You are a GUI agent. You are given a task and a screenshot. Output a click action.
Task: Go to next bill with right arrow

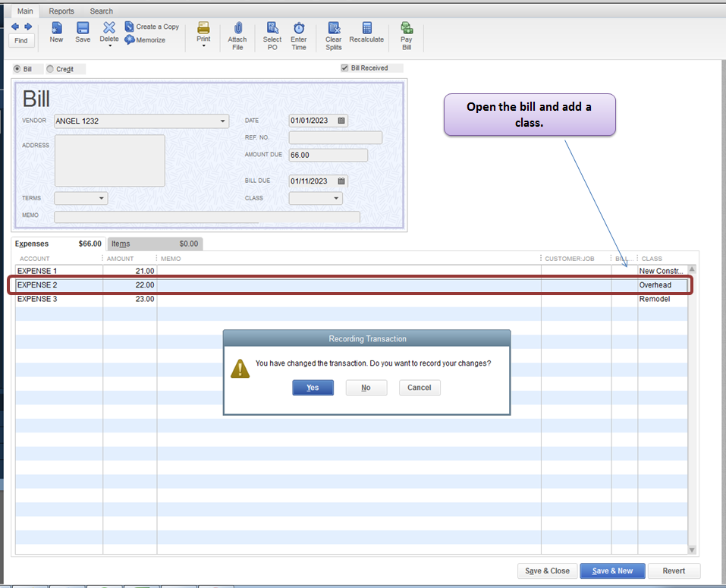pyautogui.click(x=28, y=27)
